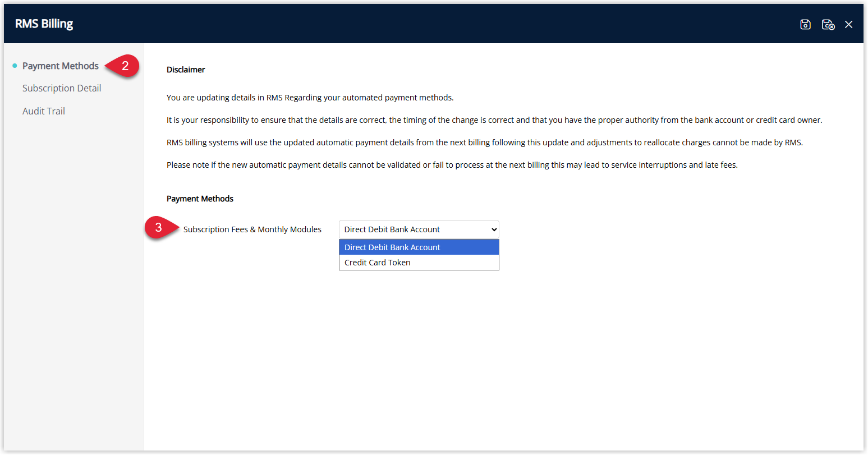
Task: Click the Disclaimer heading
Action: (186, 70)
